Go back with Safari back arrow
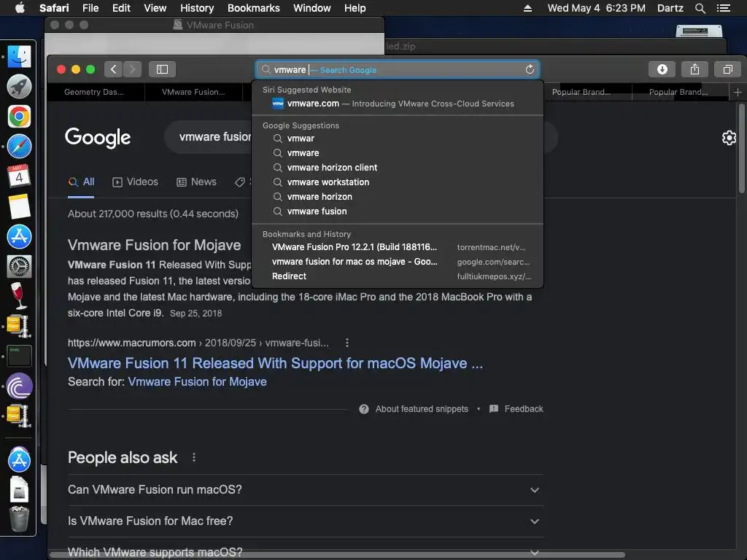The width and height of the screenshot is (747, 560). 113,69
